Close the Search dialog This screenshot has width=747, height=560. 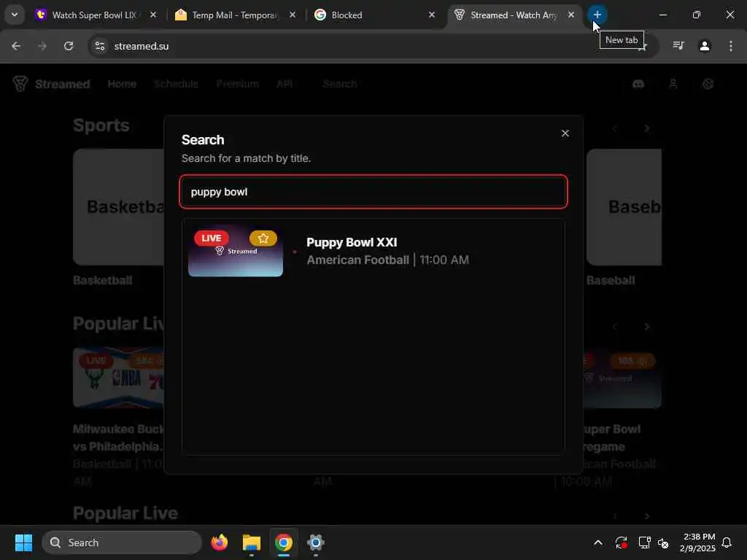tap(565, 133)
